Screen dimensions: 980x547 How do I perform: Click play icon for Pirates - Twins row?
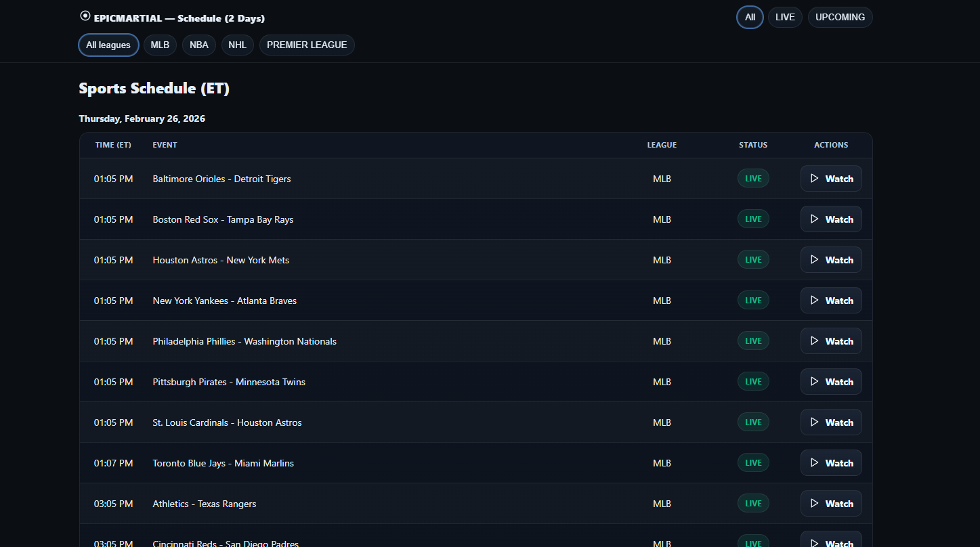815,382
